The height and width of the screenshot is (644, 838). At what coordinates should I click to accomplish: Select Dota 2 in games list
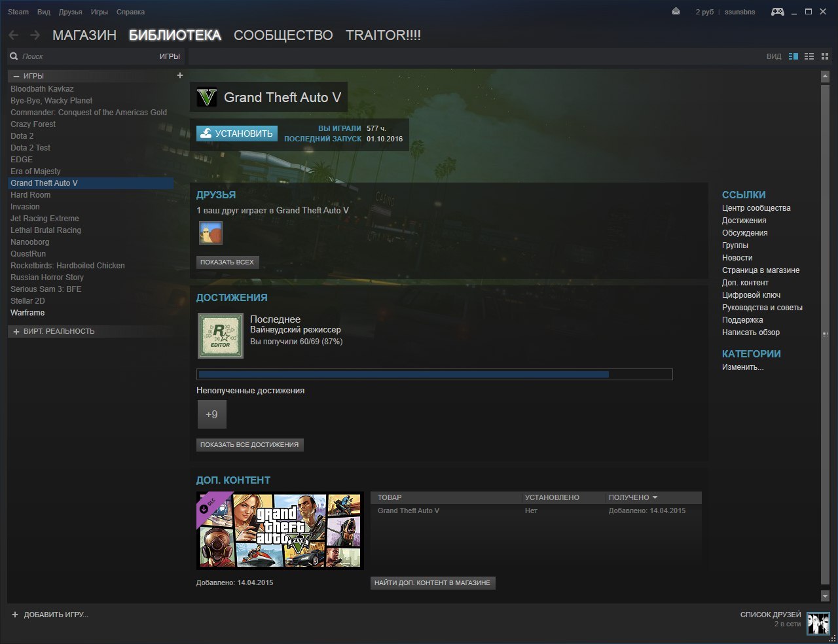click(x=22, y=136)
